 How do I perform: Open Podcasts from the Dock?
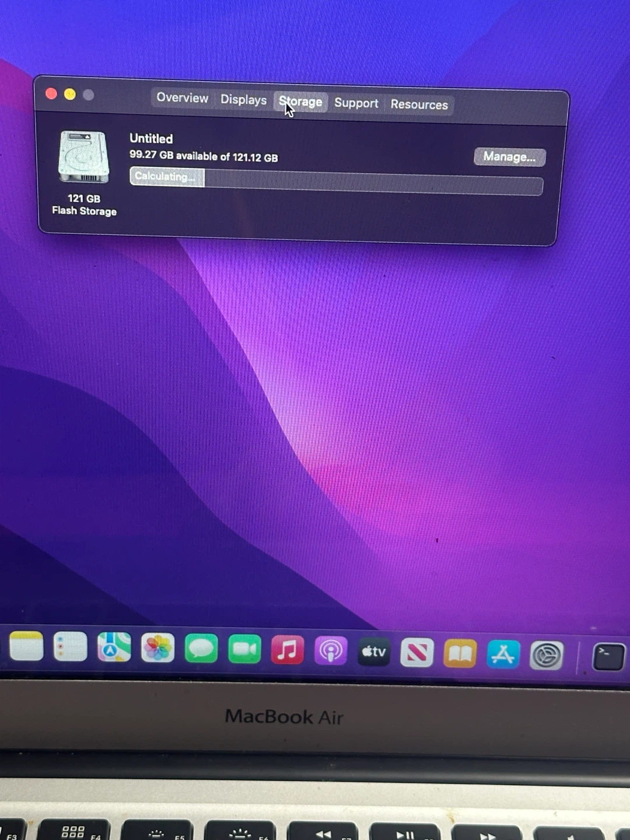pos(331,651)
